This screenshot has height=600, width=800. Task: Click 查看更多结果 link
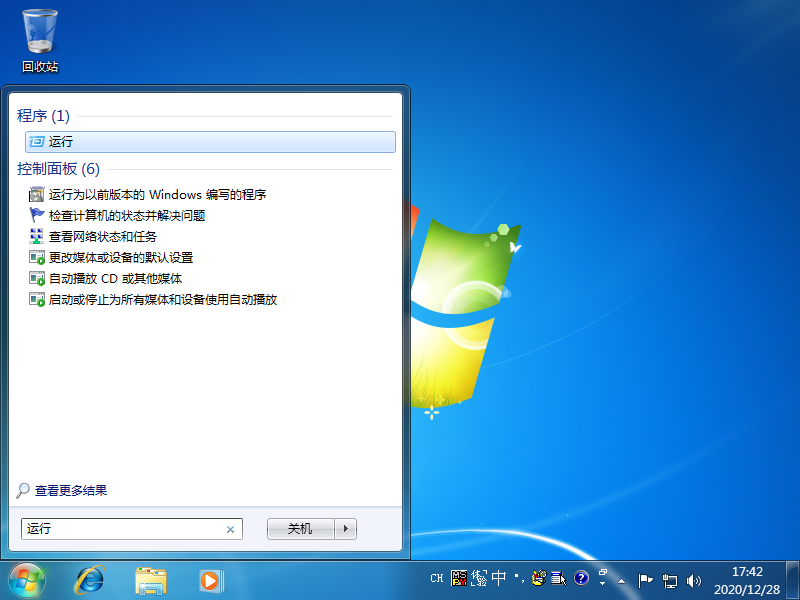point(70,491)
